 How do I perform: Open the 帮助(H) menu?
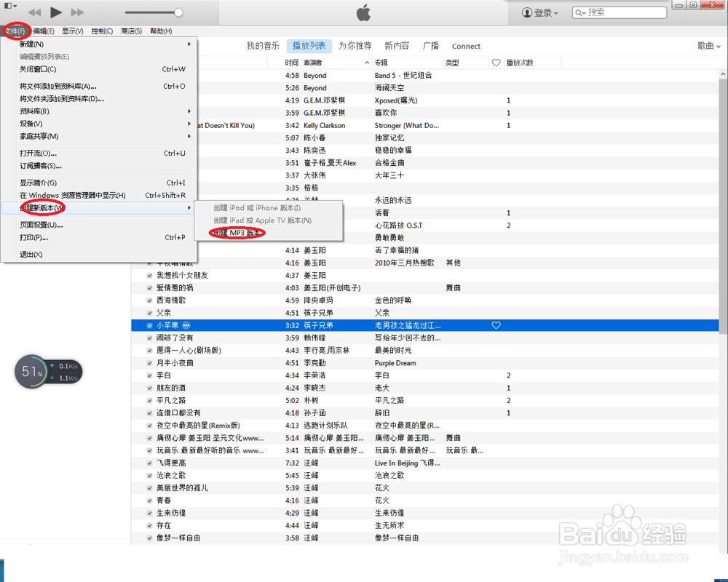pyautogui.click(x=161, y=31)
